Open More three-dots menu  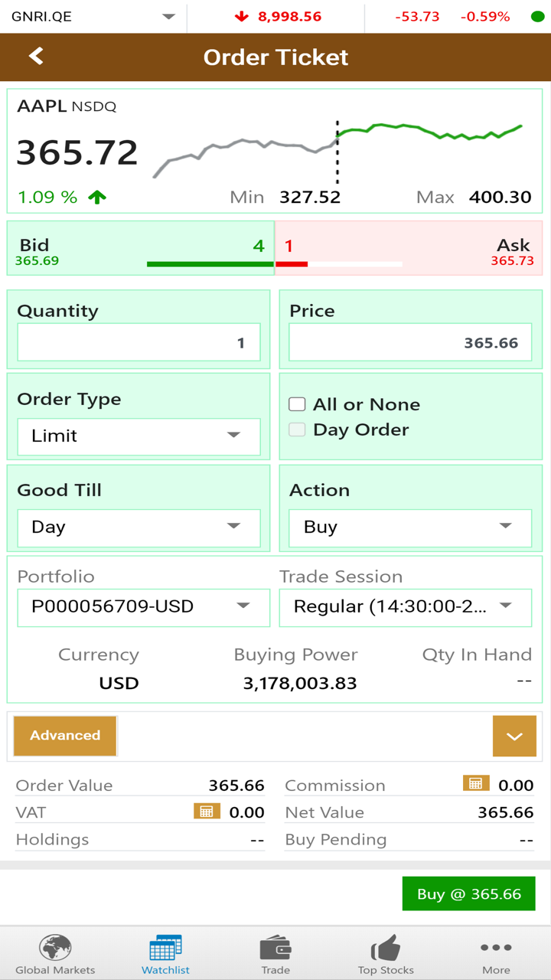click(496, 948)
